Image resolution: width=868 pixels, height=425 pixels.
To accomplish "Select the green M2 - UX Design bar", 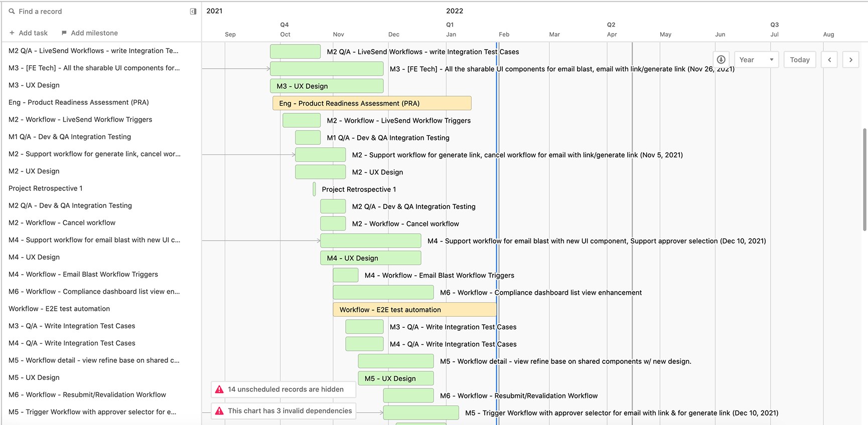I will coord(321,172).
